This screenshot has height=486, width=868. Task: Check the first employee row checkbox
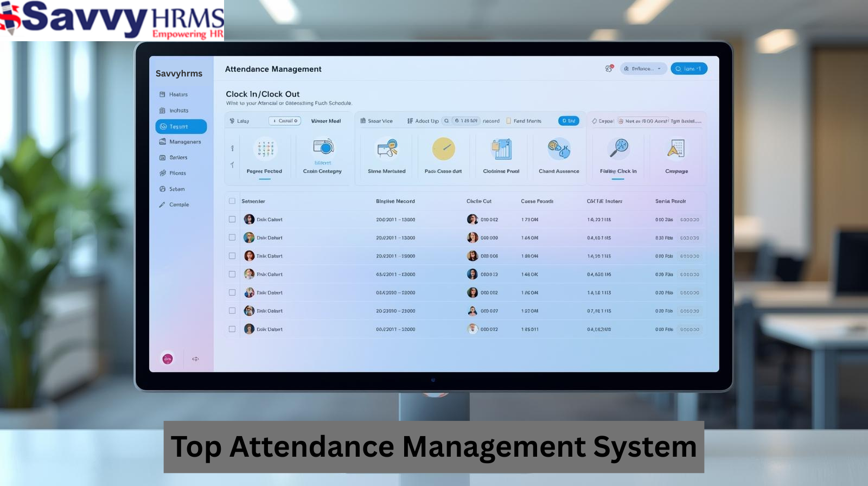232,220
